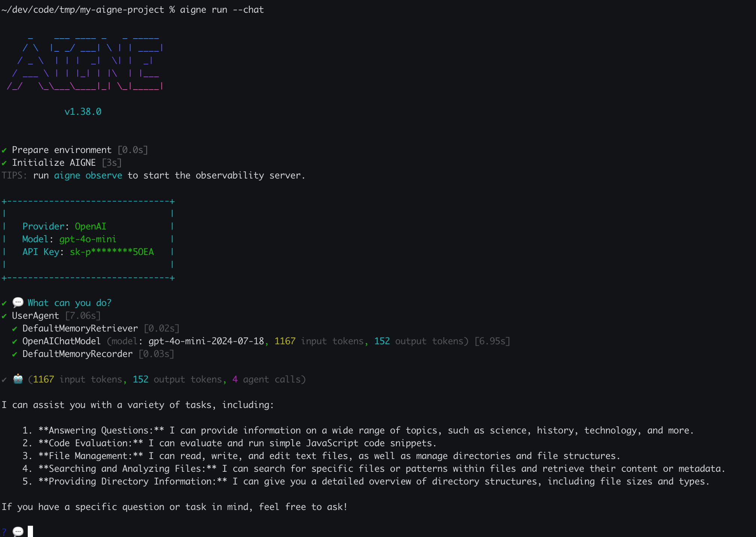
Task: Click the UserAgent task line
Action: (x=36, y=316)
